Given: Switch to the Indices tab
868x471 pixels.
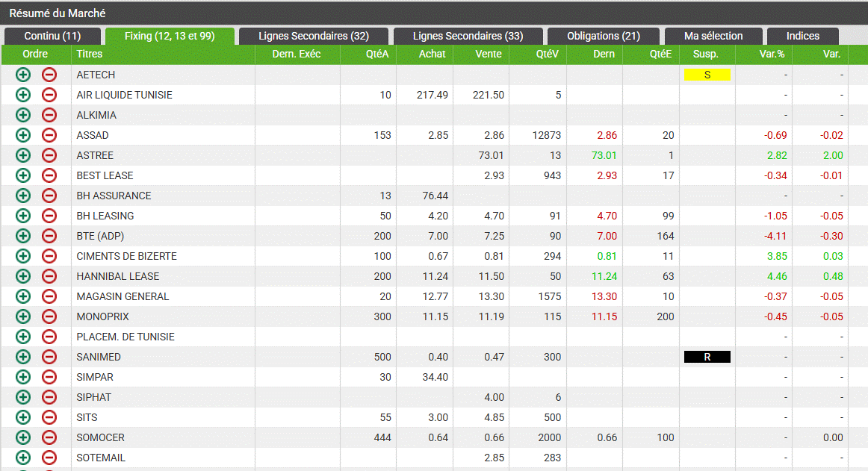Looking at the screenshot, I should pyautogui.click(x=803, y=36).
